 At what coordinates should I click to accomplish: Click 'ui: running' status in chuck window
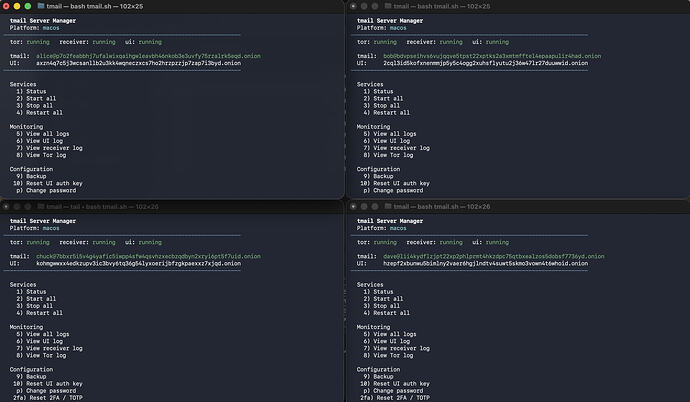(143, 242)
